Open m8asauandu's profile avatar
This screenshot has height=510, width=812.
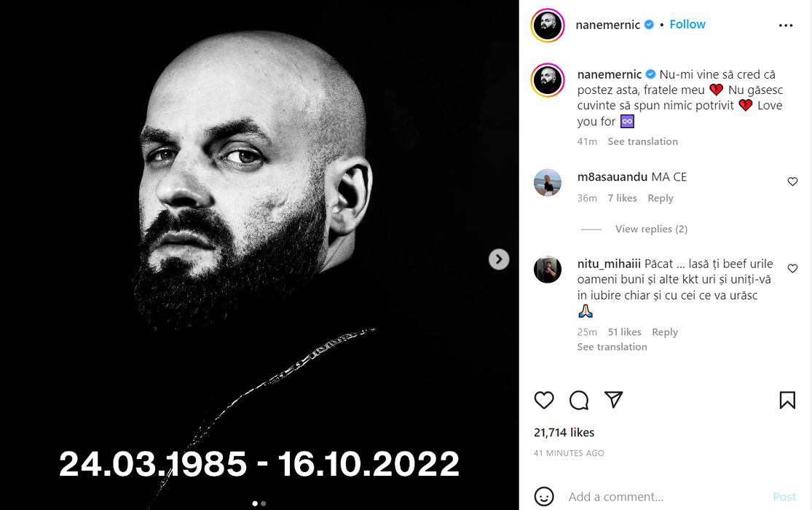pos(548,182)
